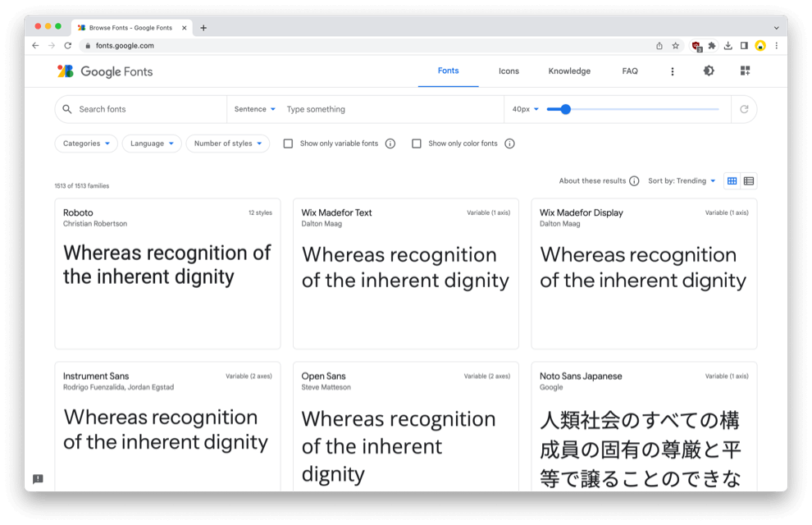Switch to list view layout
The image size is (812, 525).
749,181
